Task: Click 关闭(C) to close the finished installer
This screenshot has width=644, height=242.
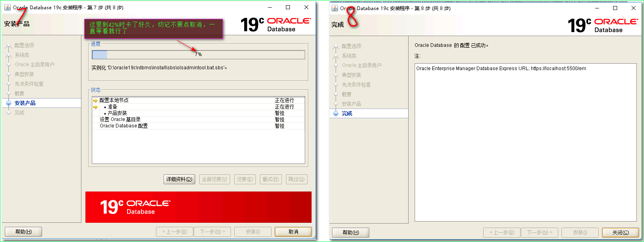Action: (x=620, y=232)
